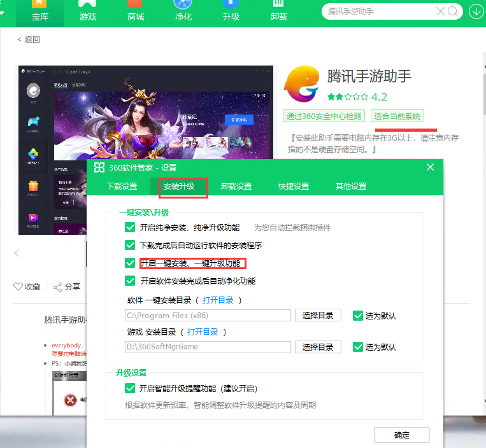Toggle 选为默认 for game install directory

pos(358,347)
